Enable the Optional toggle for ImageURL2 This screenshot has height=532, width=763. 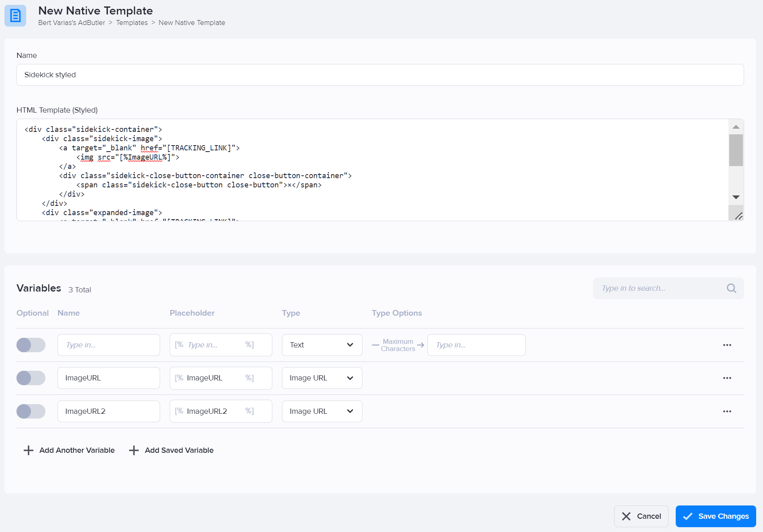click(x=31, y=411)
